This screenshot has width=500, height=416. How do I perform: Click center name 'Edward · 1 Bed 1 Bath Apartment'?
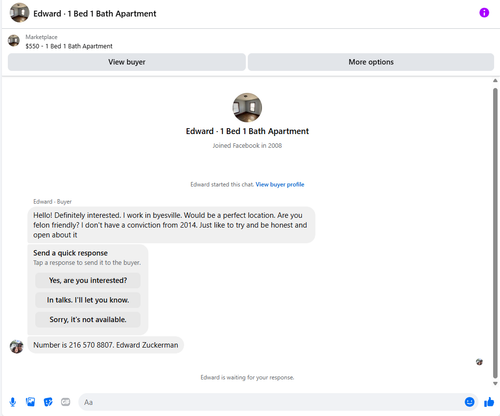pyautogui.click(x=247, y=131)
